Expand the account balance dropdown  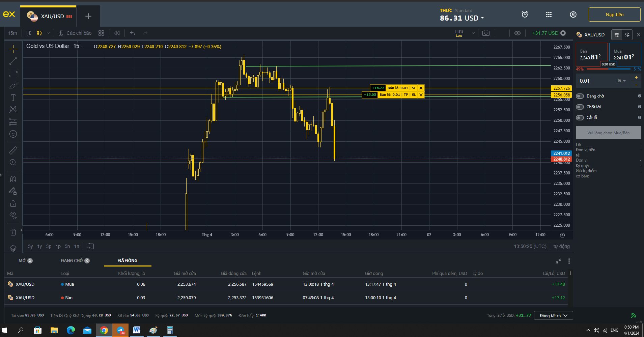pyautogui.click(x=482, y=18)
